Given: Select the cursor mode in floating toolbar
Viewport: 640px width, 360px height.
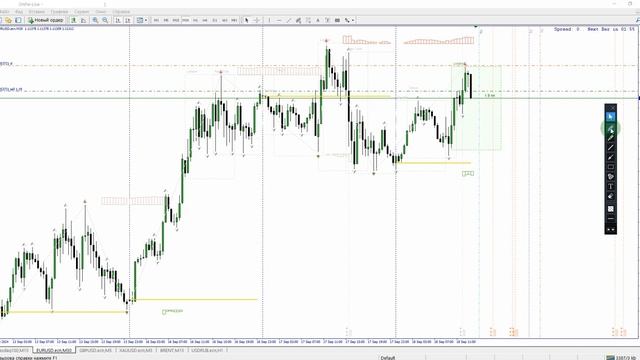Looking at the screenshot, I should coord(611,117).
